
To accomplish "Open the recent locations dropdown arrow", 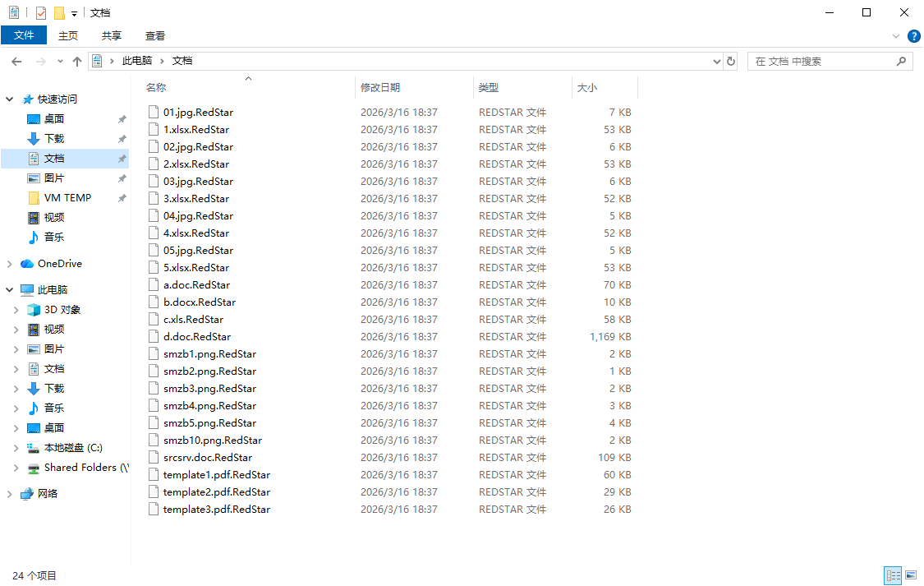I will pos(60,62).
